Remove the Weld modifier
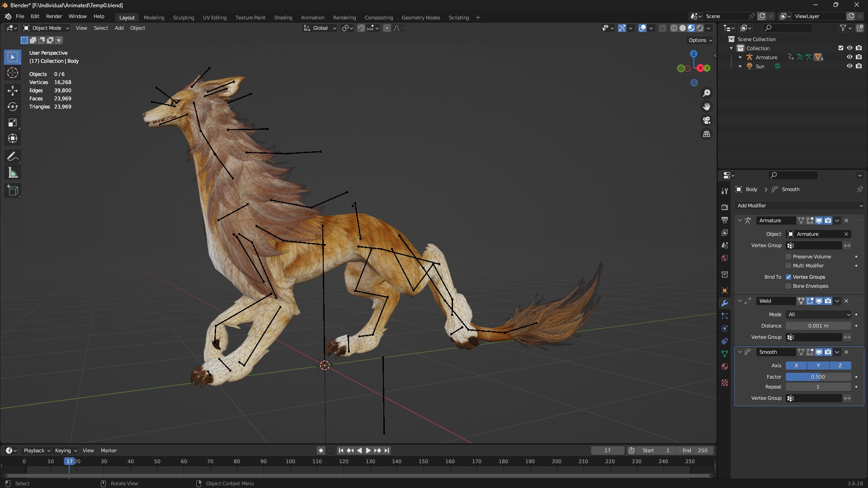 click(846, 301)
